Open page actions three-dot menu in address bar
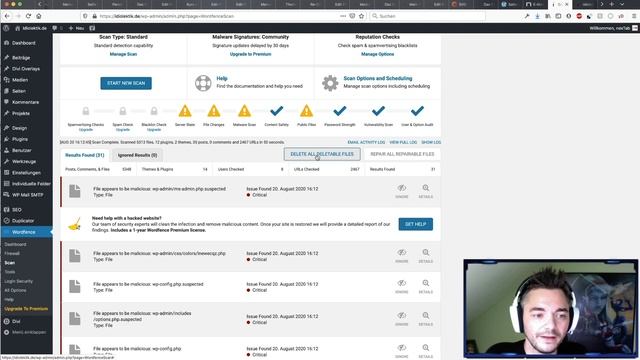Screen dimensions: 640x360 pos(342,16)
